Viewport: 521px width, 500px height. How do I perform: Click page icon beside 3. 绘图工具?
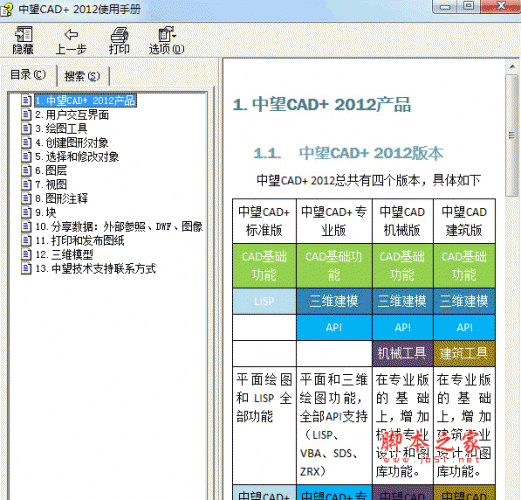(x=26, y=128)
